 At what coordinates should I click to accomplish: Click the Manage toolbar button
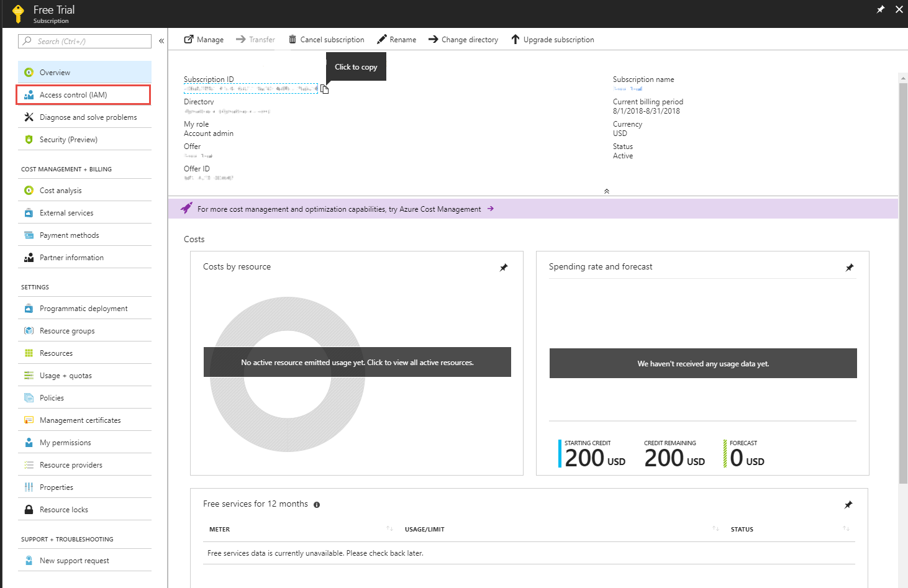point(204,40)
